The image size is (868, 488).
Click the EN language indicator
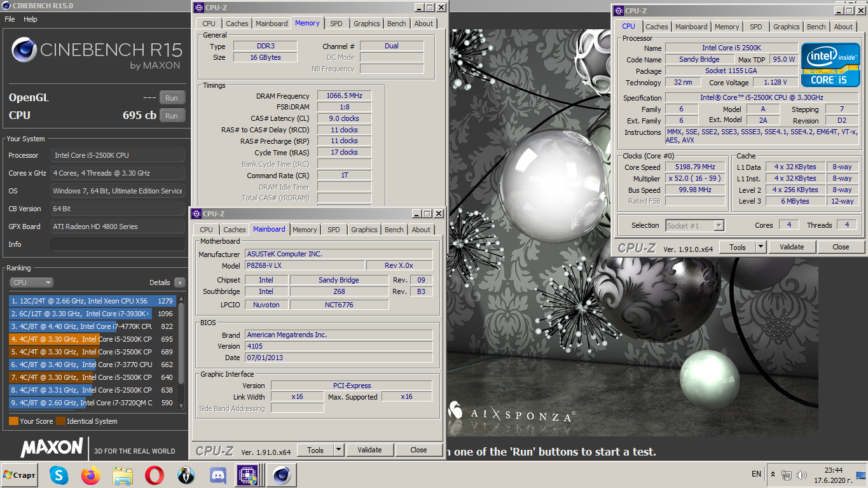pyautogui.click(x=756, y=474)
